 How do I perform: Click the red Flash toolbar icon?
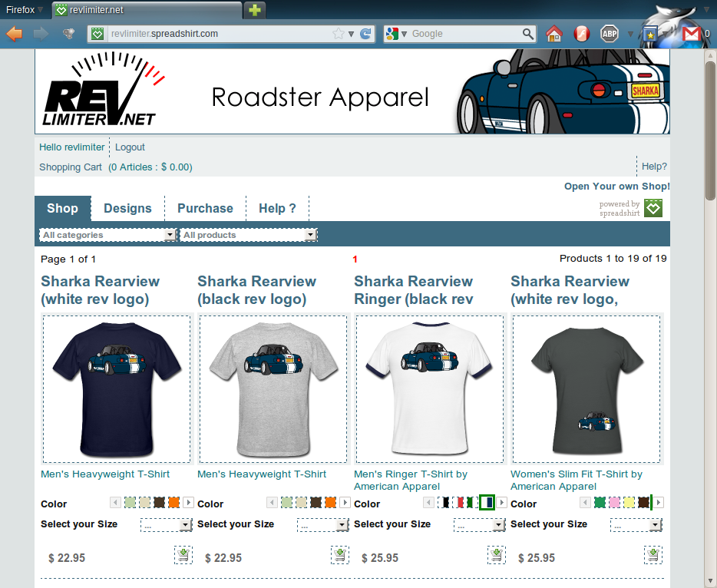[x=582, y=33]
